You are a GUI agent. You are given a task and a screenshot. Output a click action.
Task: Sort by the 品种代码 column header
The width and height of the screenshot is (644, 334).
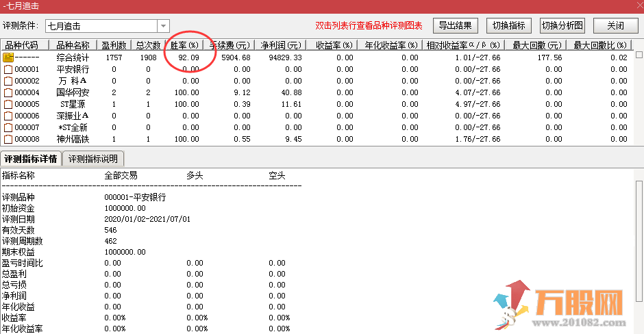coord(25,44)
